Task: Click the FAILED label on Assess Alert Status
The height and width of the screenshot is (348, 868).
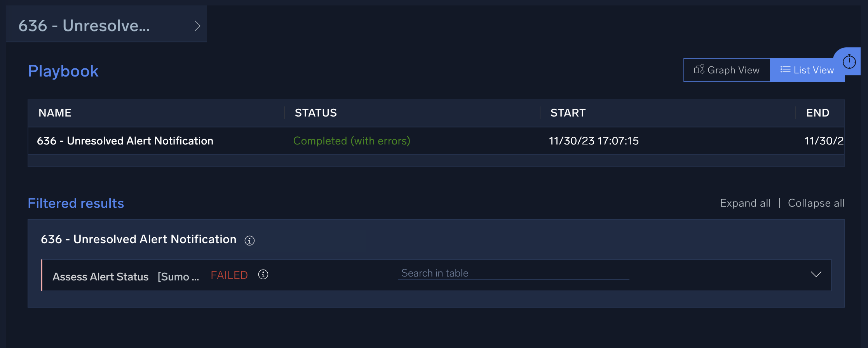Action: [x=229, y=275]
